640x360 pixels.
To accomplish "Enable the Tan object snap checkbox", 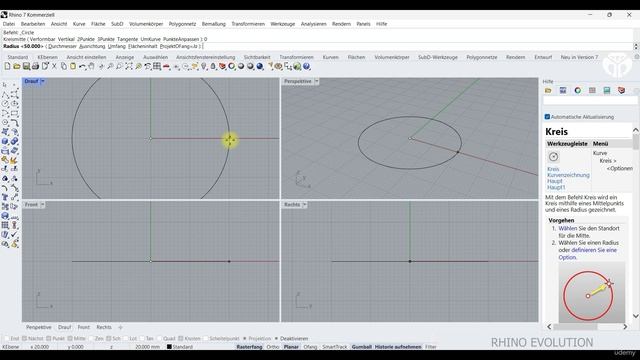I will (142, 338).
